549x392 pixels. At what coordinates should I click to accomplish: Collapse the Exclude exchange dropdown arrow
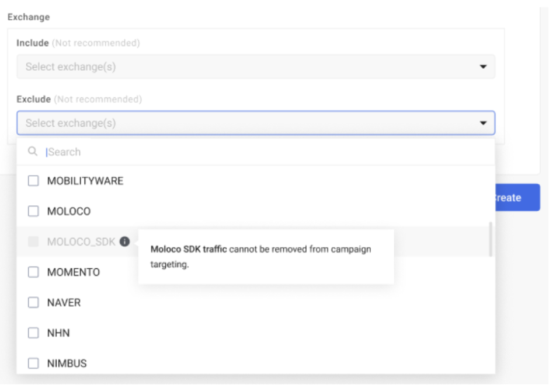point(483,123)
